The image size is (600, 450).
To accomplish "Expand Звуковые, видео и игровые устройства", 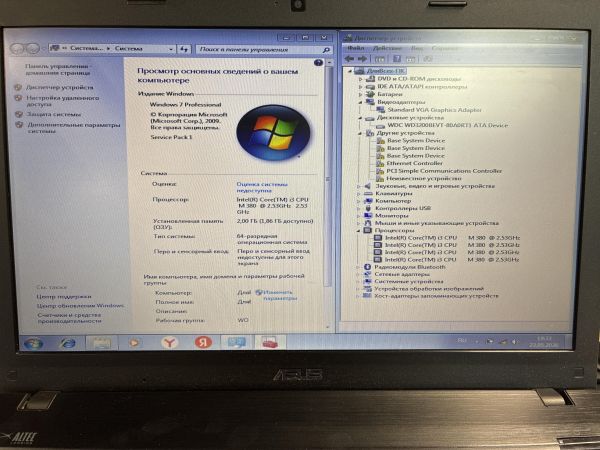I will click(x=359, y=186).
